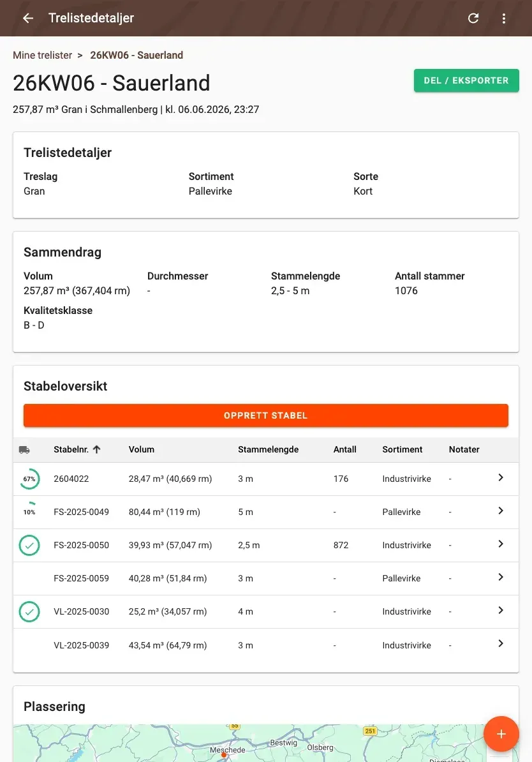Click volume 28,47 m³ (40,669 rm)
Screen dimensions: 532x762
[170, 479]
